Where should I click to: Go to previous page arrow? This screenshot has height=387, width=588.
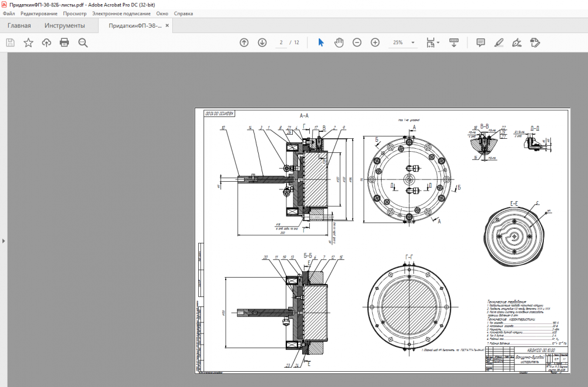pyautogui.click(x=244, y=42)
